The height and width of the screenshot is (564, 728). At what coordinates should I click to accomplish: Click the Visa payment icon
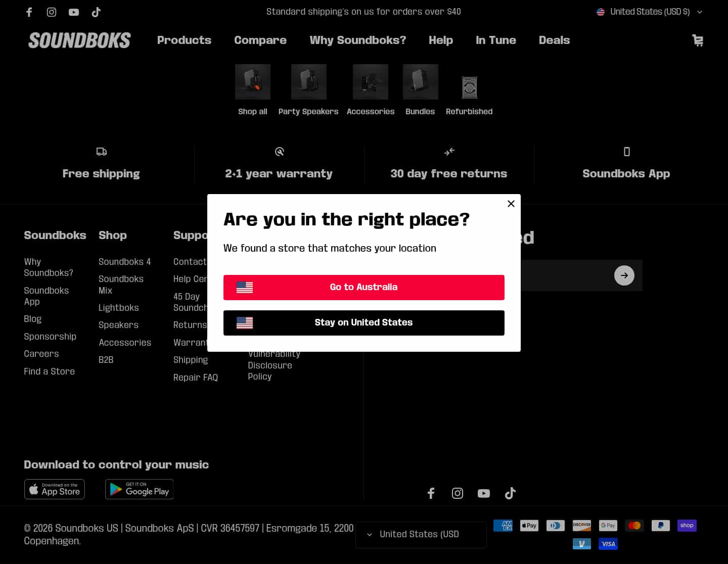click(608, 544)
